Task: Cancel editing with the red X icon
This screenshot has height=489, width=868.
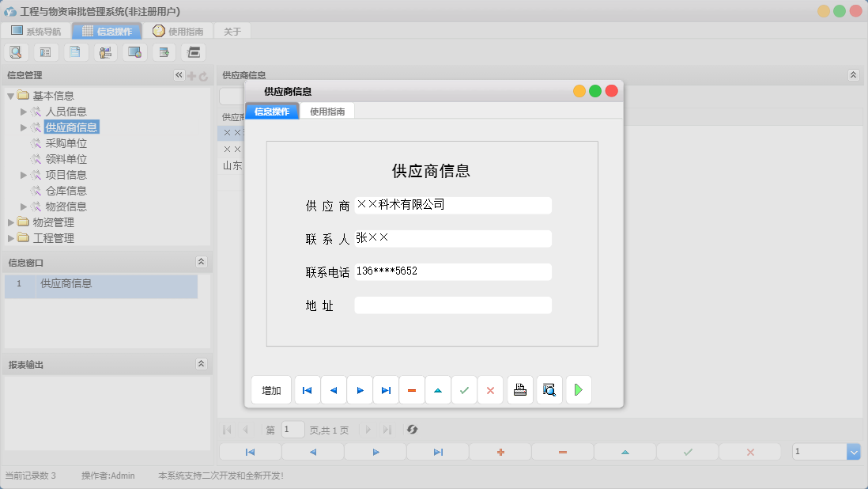Action: tap(490, 389)
